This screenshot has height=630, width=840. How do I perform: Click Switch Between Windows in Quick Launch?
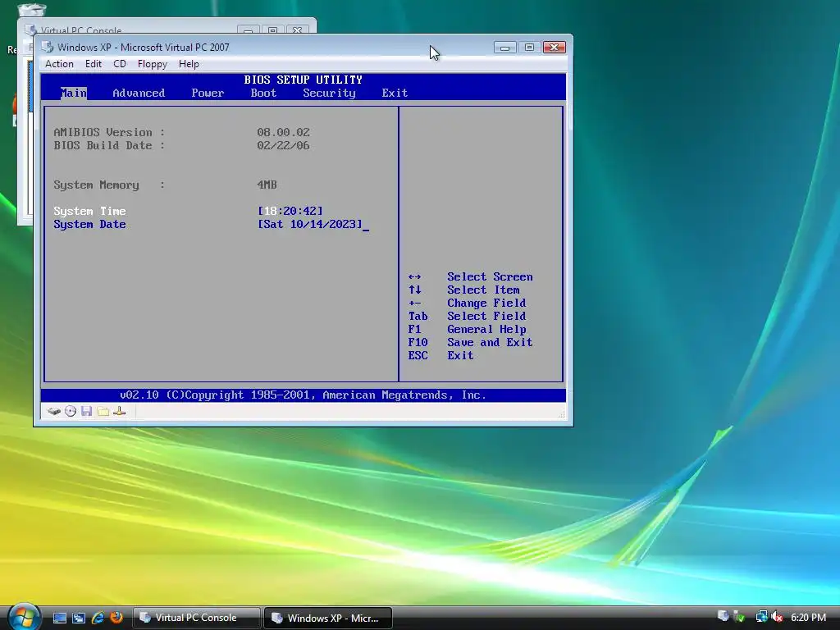(79, 618)
